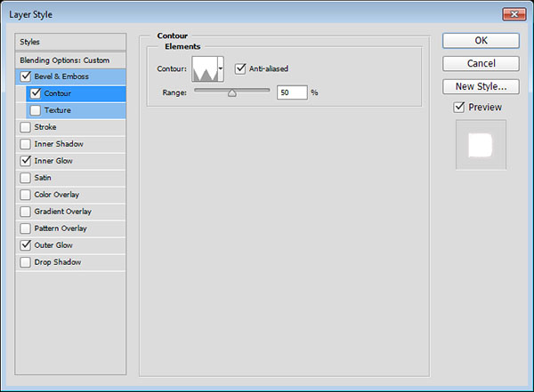Open the Stroke settings label
The height and width of the screenshot is (392, 534).
[x=45, y=127]
